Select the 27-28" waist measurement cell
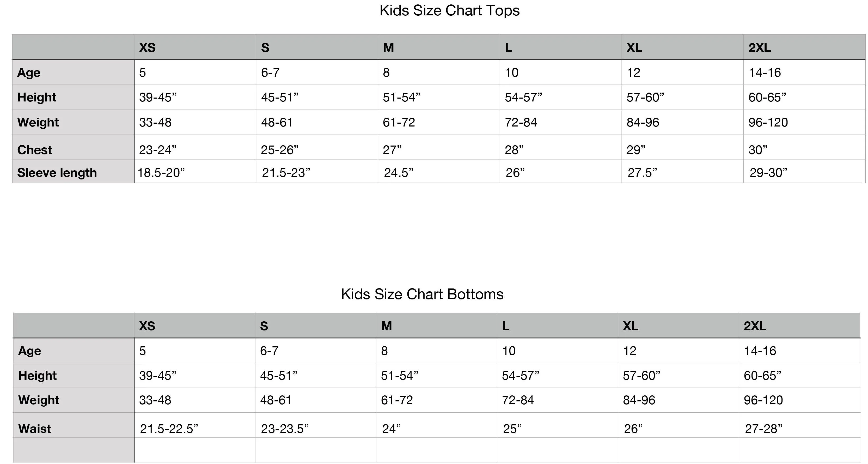Image resolution: width=868 pixels, height=464 pixels. click(x=763, y=429)
